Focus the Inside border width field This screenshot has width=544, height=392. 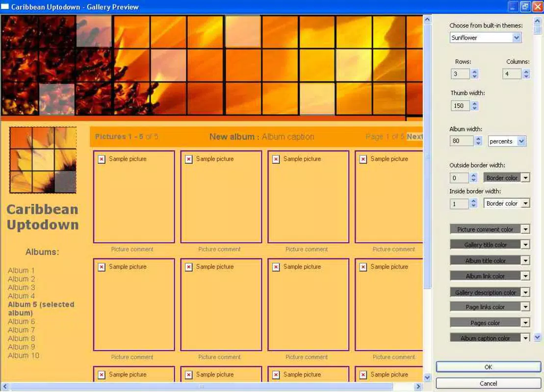(x=459, y=203)
